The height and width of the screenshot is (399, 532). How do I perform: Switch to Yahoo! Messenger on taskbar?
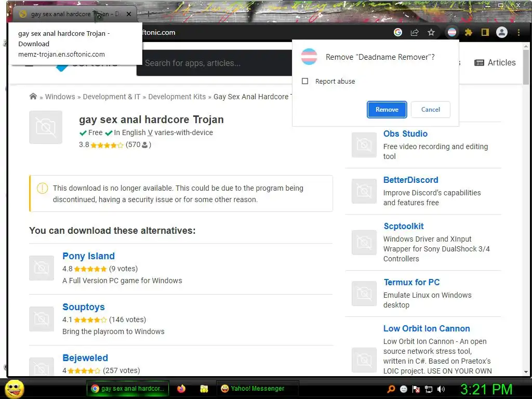[257, 389]
